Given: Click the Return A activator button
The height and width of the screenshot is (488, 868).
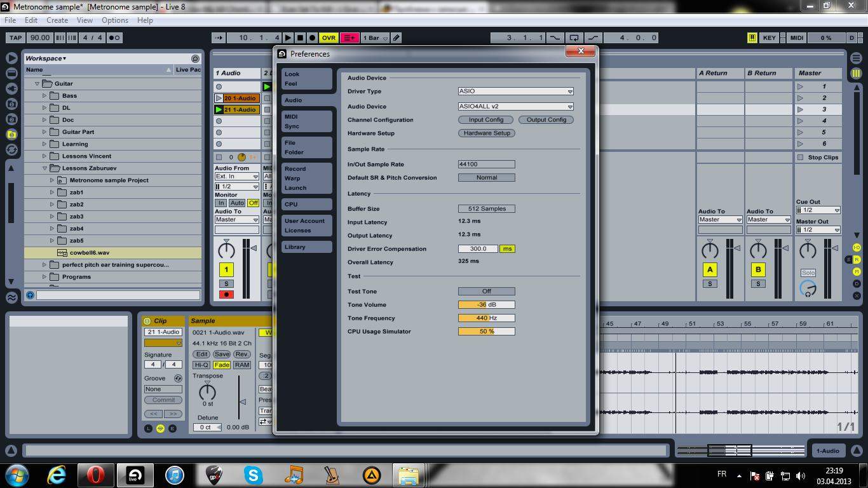Looking at the screenshot, I should click(x=710, y=269).
